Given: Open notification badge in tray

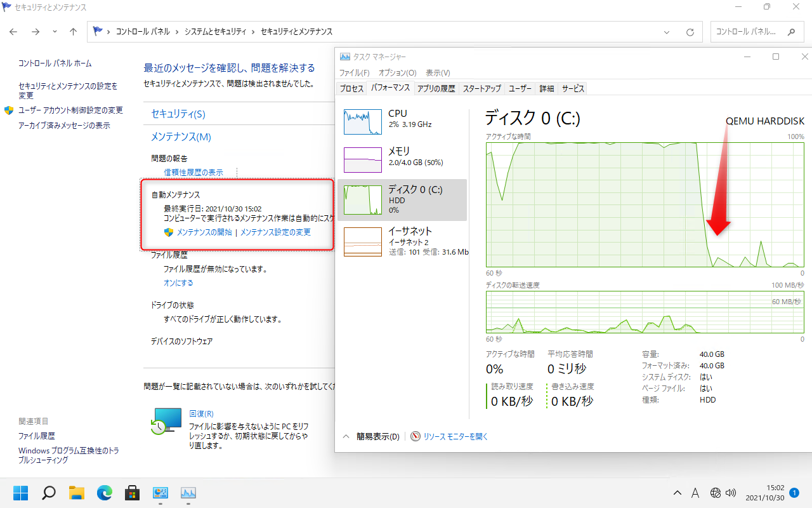Looking at the screenshot, I should (794, 492).
